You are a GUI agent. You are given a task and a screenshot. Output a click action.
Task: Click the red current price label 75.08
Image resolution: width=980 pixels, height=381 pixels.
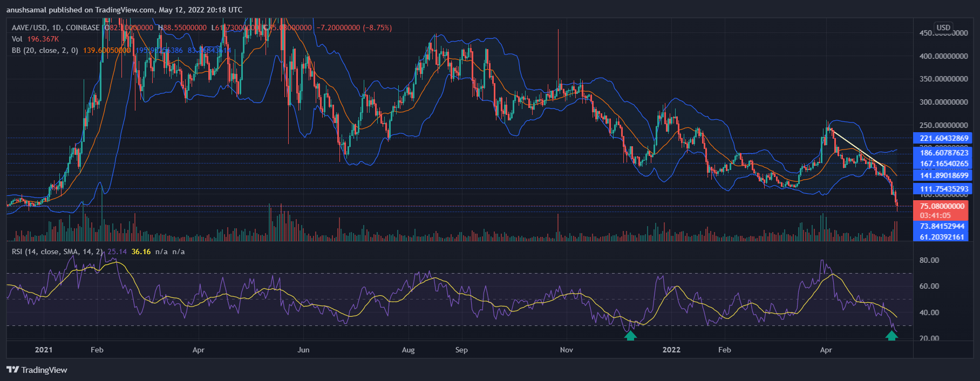click(942, 206)
